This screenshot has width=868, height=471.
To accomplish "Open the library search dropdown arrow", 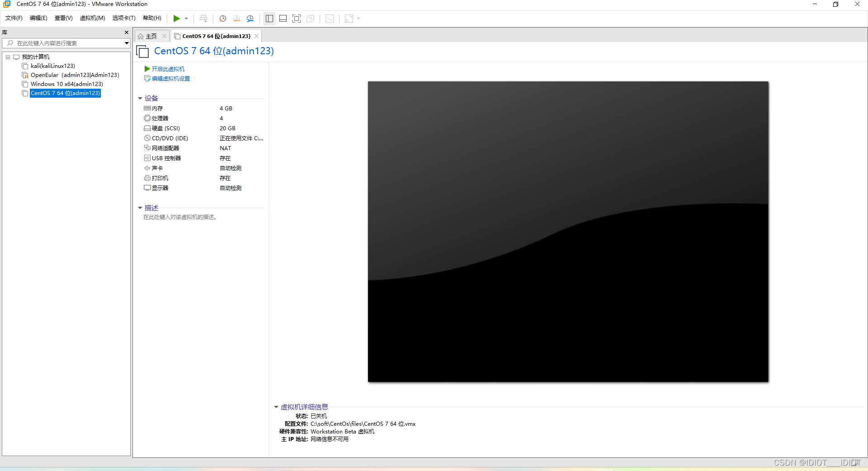I will pos(127,43).
